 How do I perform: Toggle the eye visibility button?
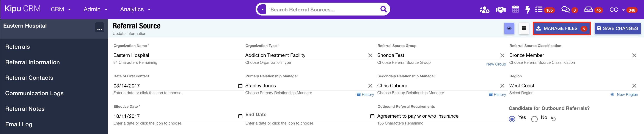click(x=509, y=28)
